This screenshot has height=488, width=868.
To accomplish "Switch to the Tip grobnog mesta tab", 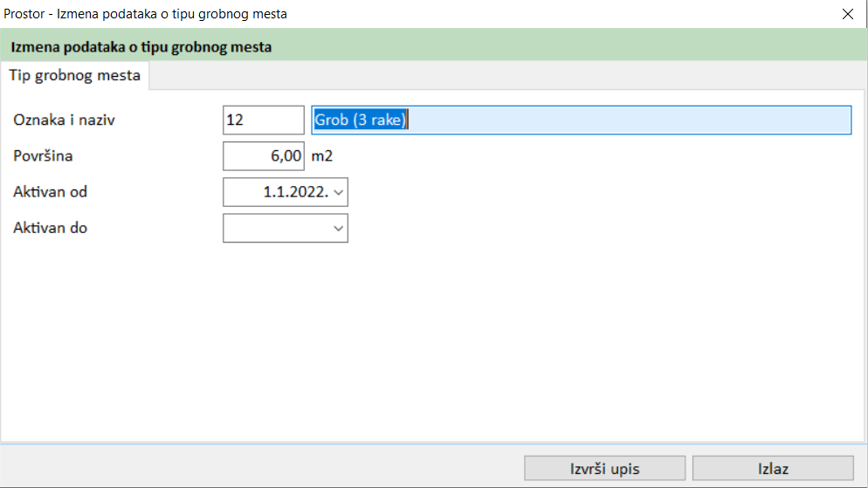I will [x=75, y=75].
